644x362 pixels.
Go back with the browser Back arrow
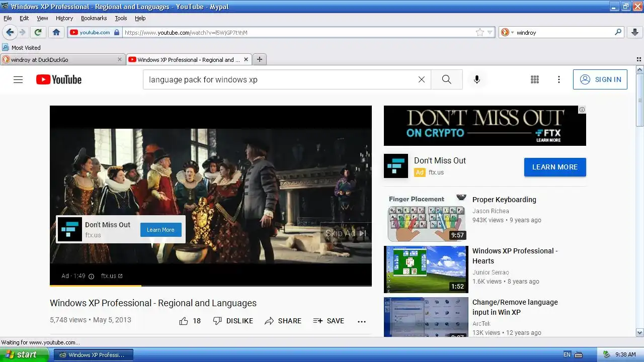pos(10,32)
